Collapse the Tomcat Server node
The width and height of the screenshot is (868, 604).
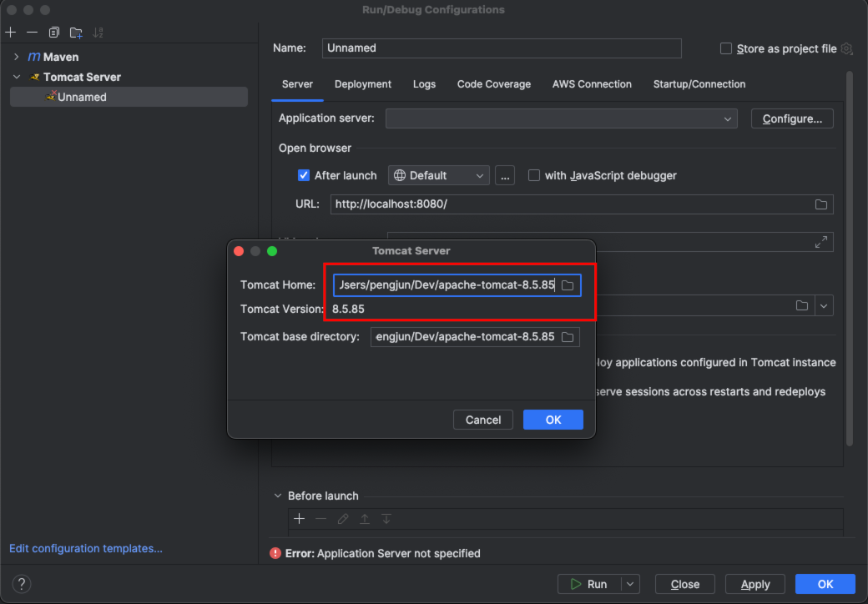point(17,77)
